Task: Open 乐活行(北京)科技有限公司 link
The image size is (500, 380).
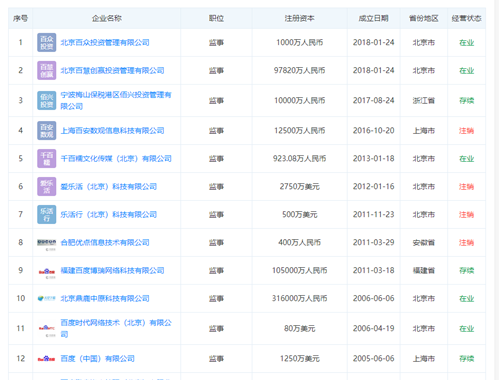Action: 109,215
